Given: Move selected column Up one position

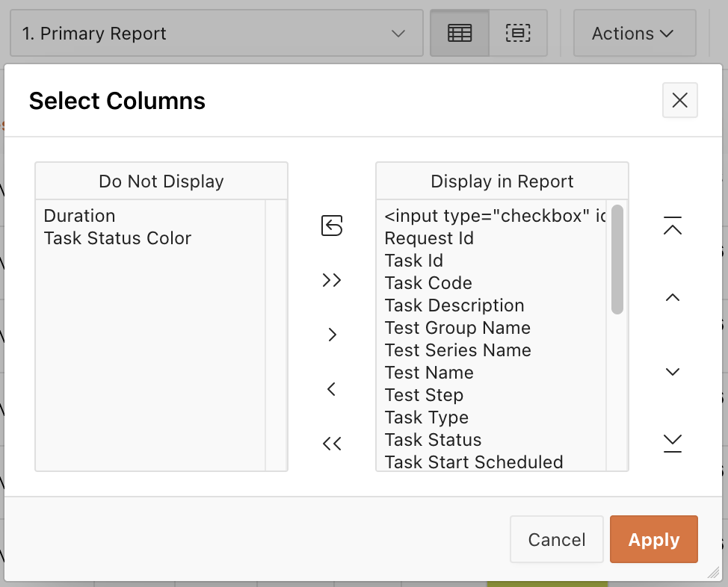Looking at the screenshot, I should coord(673,298).
